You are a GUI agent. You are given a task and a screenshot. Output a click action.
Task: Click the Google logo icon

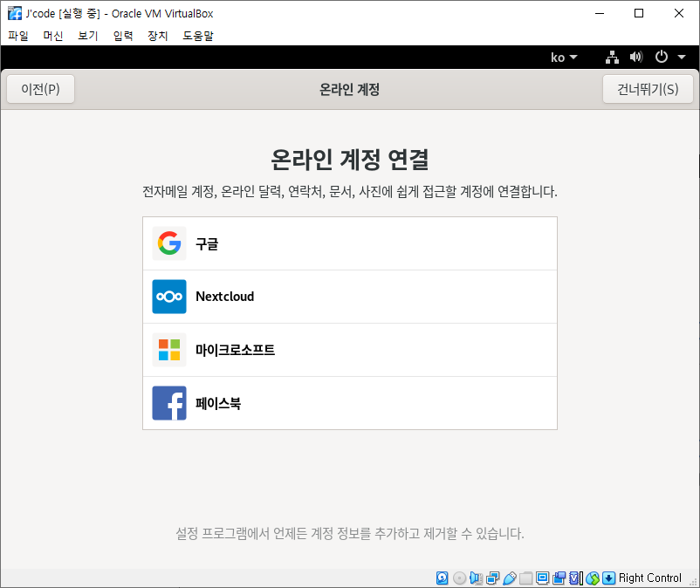tap(169, 243)
